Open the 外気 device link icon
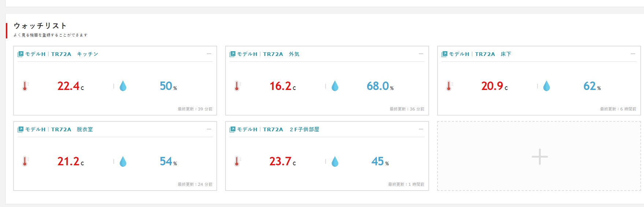The image size is (644, 207). [x=232, y=54]
